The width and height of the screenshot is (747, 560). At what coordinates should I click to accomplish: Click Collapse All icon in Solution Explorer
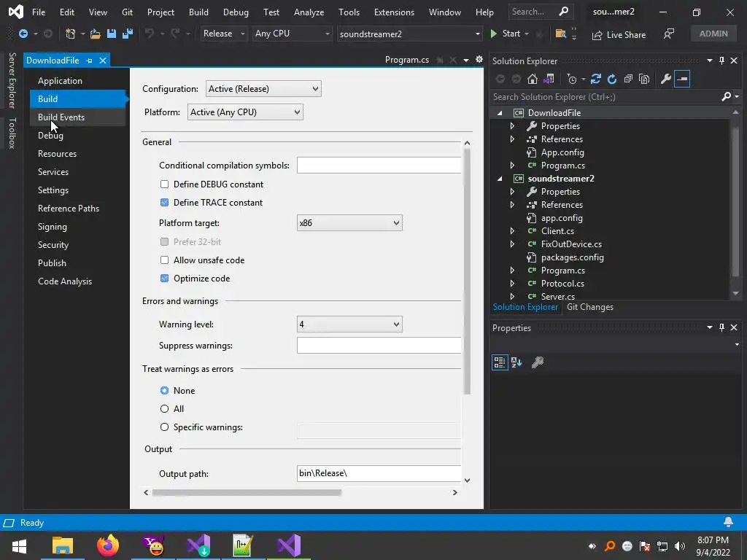628,79
